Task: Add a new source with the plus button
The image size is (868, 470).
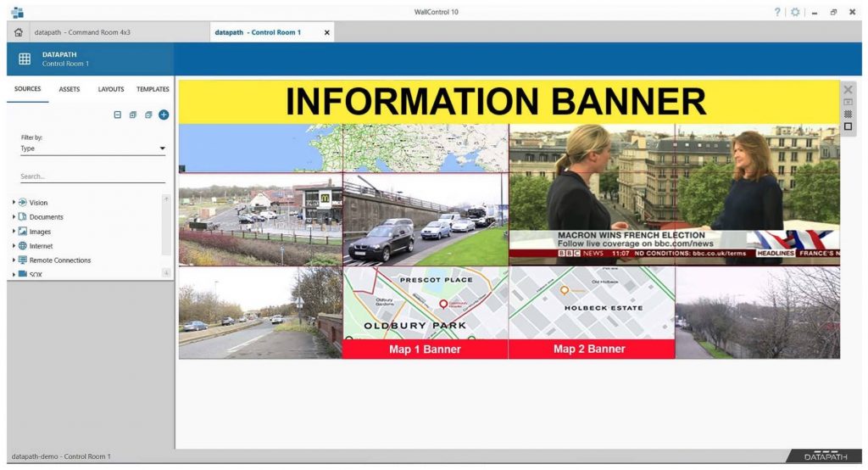Action: (164, 115)
